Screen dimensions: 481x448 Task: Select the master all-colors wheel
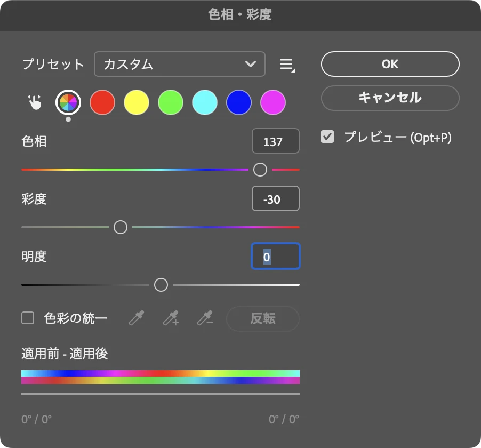point(68,102)
